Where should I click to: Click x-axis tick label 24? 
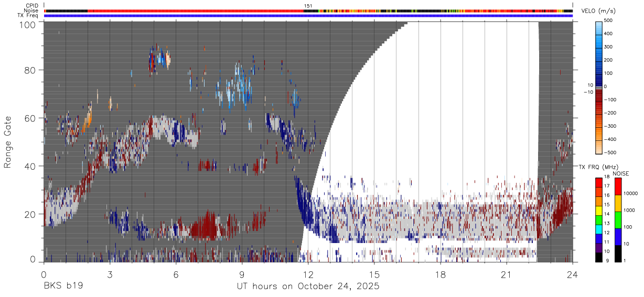[573, 275]
